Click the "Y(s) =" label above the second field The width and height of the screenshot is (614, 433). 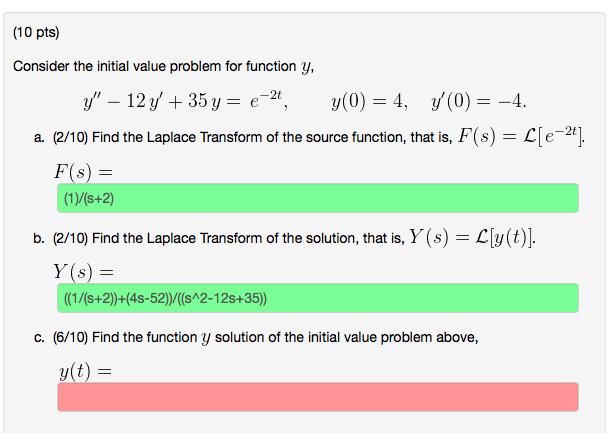pyautogui.click(x=83, y=272)
